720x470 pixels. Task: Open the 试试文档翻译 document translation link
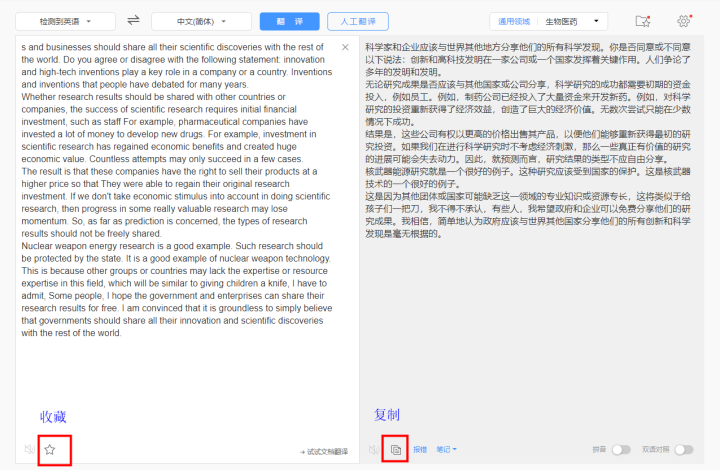tap(324, 452)
